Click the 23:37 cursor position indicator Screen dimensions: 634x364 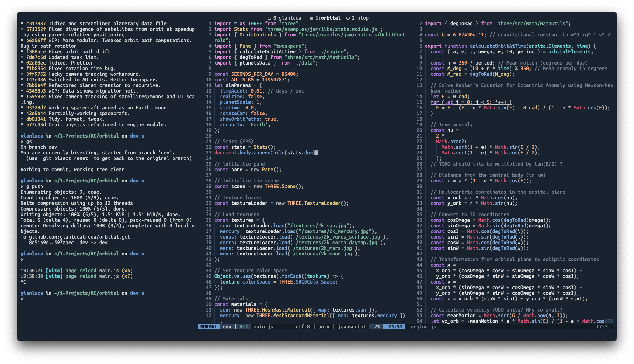395,327
